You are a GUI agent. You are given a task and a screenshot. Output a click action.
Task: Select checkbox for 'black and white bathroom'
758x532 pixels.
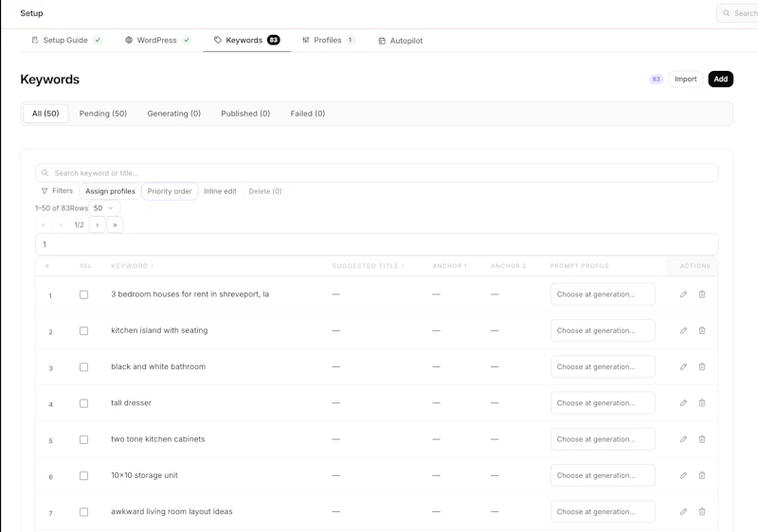[83, 367]
